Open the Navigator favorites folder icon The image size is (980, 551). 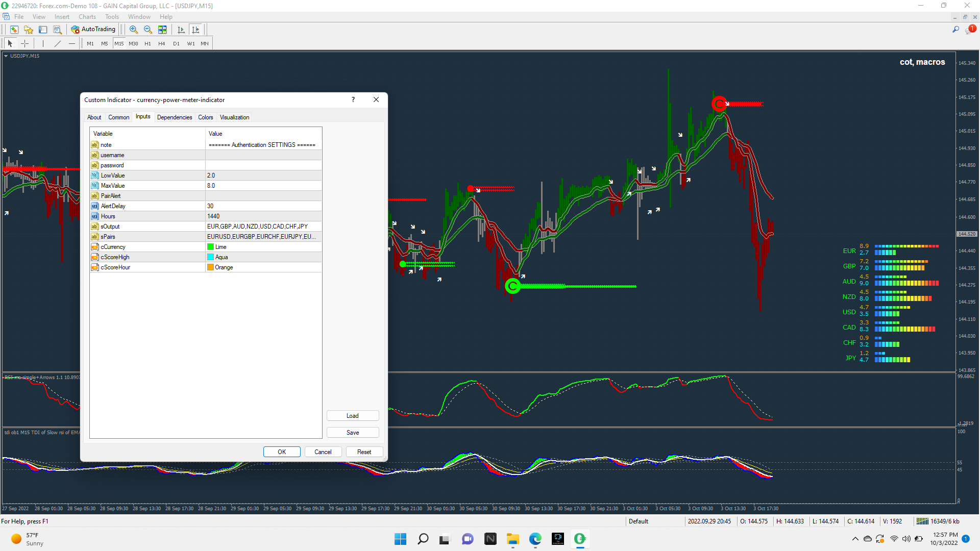point(29,30)
